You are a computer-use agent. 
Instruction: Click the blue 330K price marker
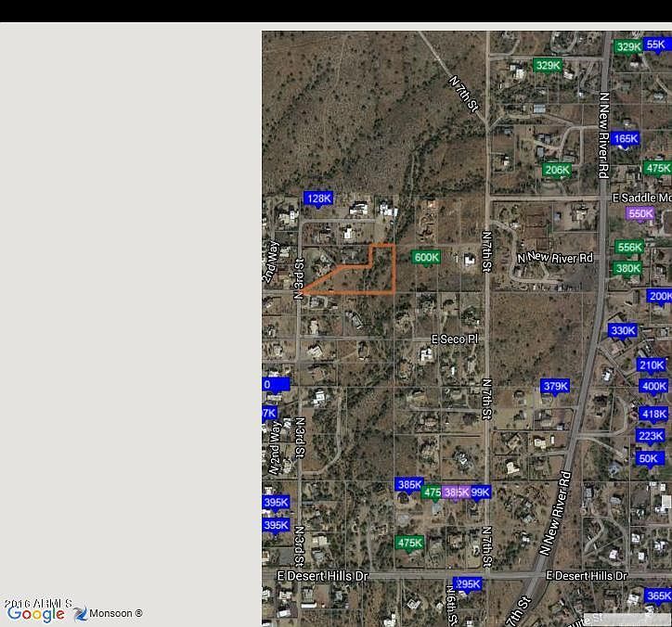623,330
